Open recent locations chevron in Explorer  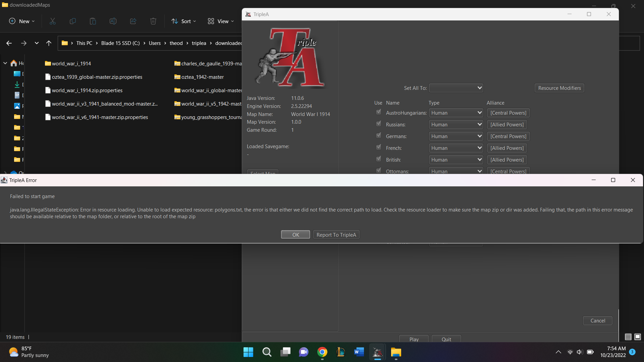pos(37,43)
